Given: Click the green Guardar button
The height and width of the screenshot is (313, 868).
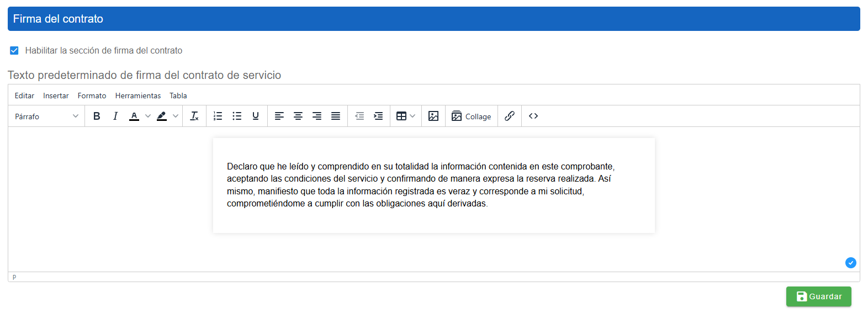Looking at the screenshot, I should pos(818,296).
